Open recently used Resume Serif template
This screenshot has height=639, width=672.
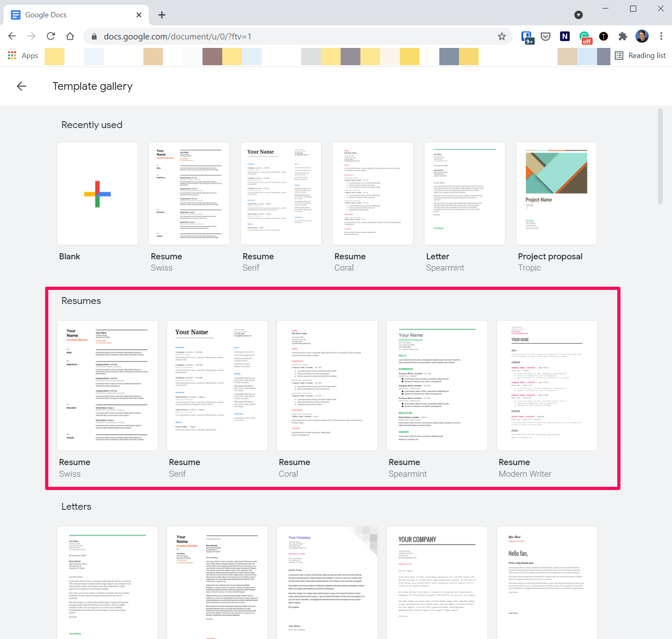281,194
